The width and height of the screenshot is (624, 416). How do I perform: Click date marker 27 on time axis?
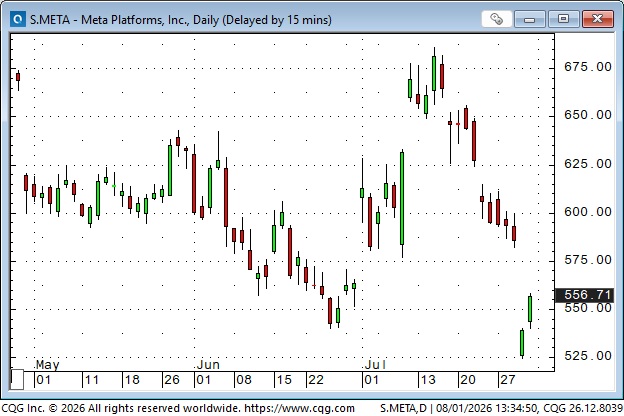tap(508, 380)
